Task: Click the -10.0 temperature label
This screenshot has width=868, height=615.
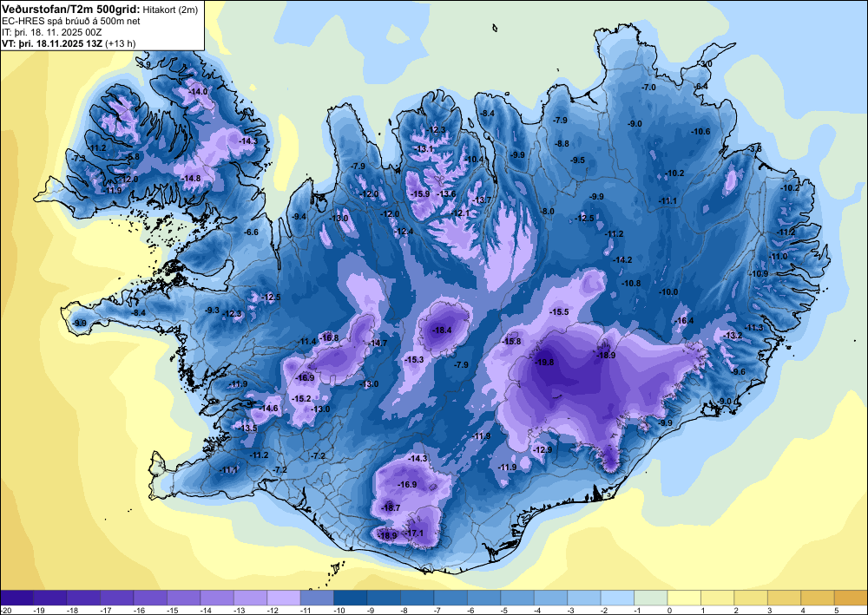Action: pos(668,292)
